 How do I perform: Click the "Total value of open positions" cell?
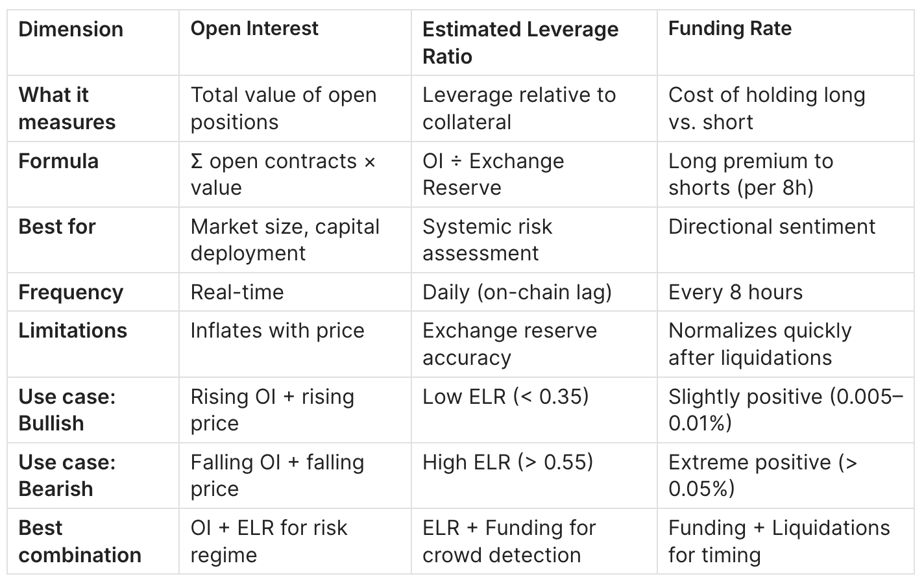[x=284, y=108]
